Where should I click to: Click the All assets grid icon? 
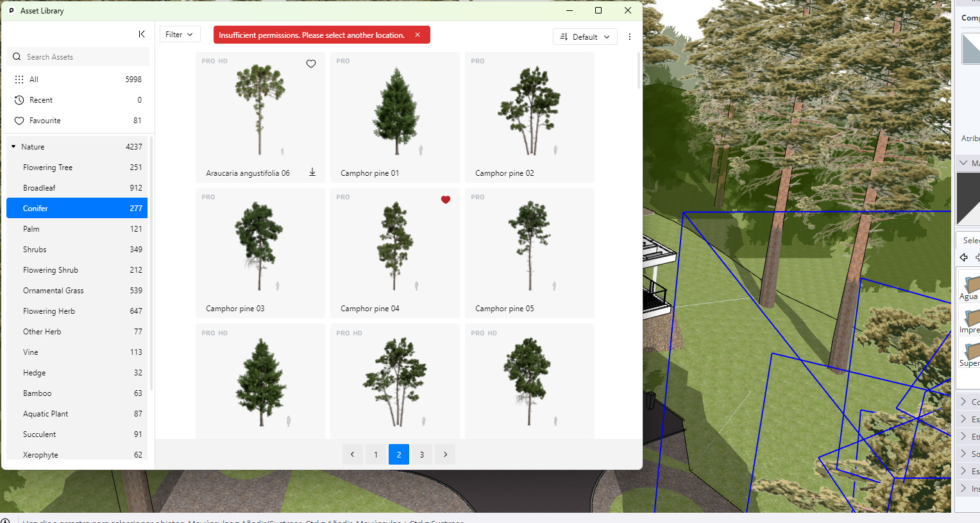click(19, 80)
